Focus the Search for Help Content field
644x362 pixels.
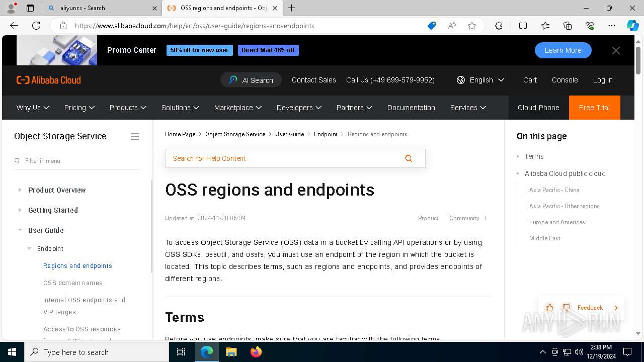295,158
